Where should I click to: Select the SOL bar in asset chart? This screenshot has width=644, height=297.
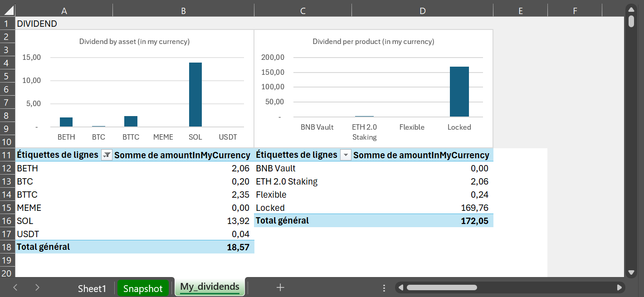click(x=195, y=95)
